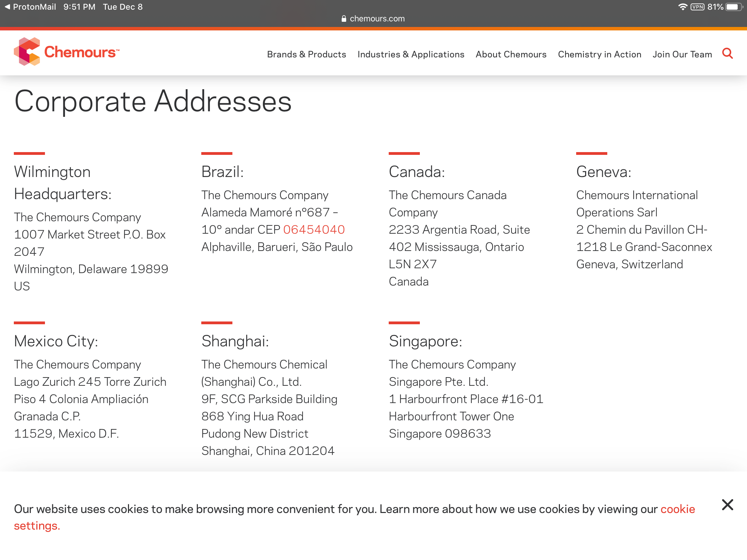Select the Wilmington Headquarters heading
The height and width of the screenshot is (560, 747).
coord(63,183)
